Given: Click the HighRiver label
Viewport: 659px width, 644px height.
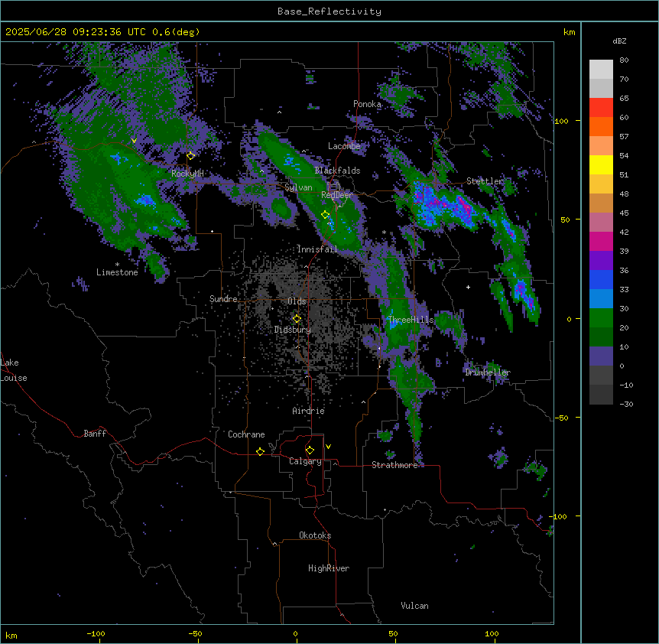Looking at the screenshot, I should point(329,568).
